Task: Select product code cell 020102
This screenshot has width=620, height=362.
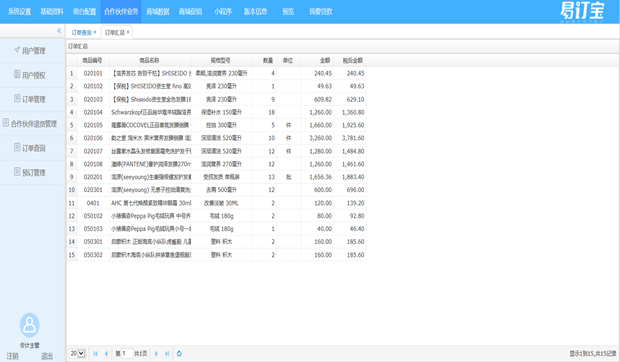Action: 93,86
